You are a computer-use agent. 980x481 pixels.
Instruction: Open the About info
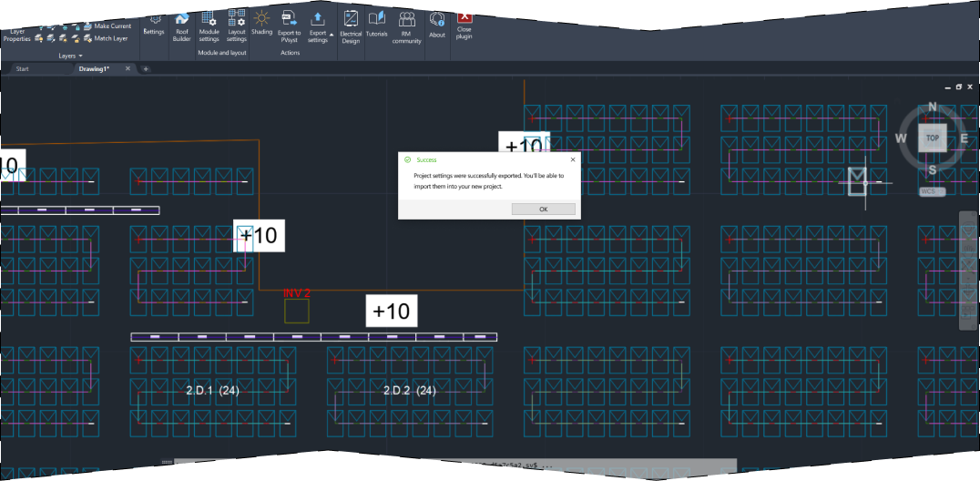click(437, 26)
